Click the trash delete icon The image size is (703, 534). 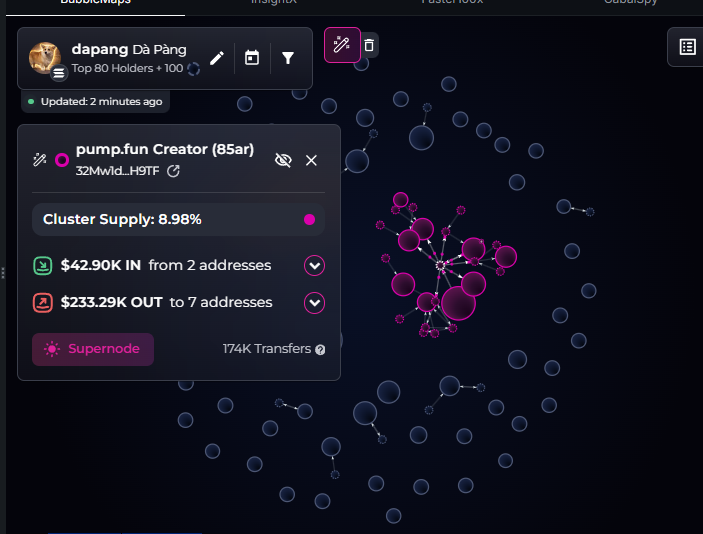tap(369, 45)
